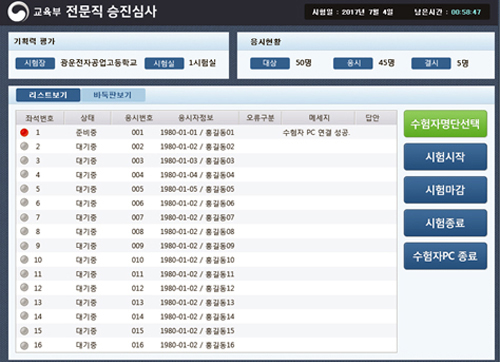Click the 시험실 label badge
Image resolution: width=500 pixels, height=362 pixels.
pos(164,63)
